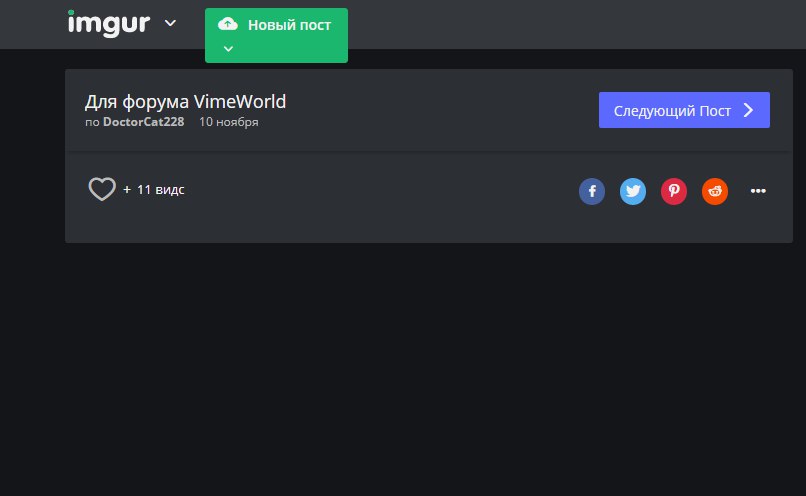Screen dimensions: 806x496
Task: Expand the dropdown next to imgur logo
Action: [170, 23]
